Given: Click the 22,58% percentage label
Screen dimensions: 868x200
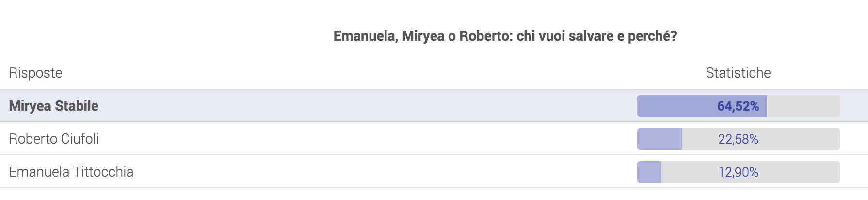Looking at the screenshot, I should tap(738, 139).
